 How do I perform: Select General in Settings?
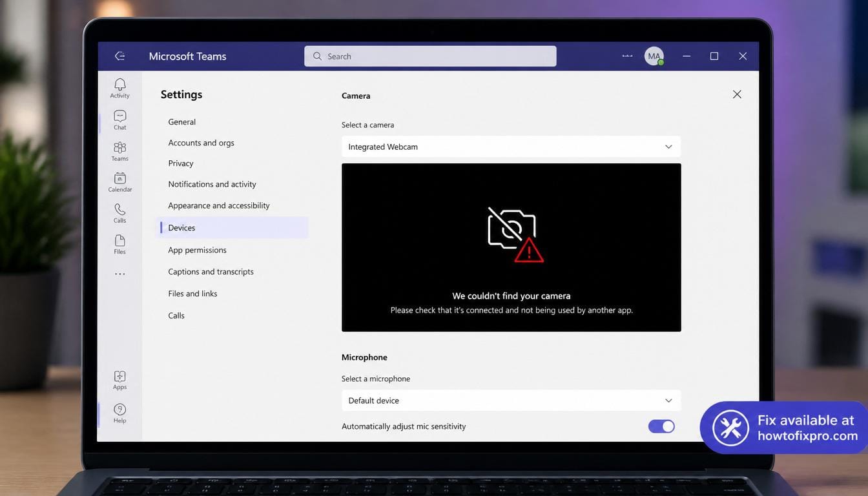[x=182, y=122]
